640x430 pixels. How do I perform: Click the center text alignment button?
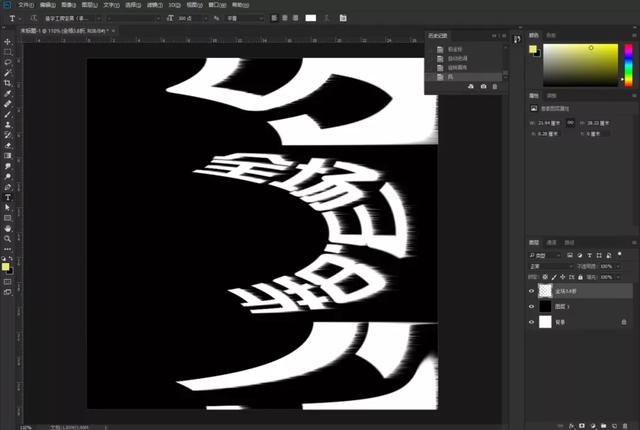pyautogui.click(x=282, y=18)
